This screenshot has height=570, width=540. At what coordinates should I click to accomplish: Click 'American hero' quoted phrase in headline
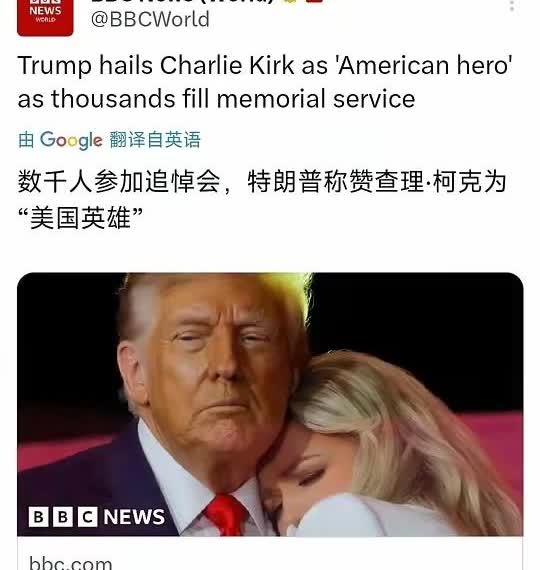tap(425, 65)
